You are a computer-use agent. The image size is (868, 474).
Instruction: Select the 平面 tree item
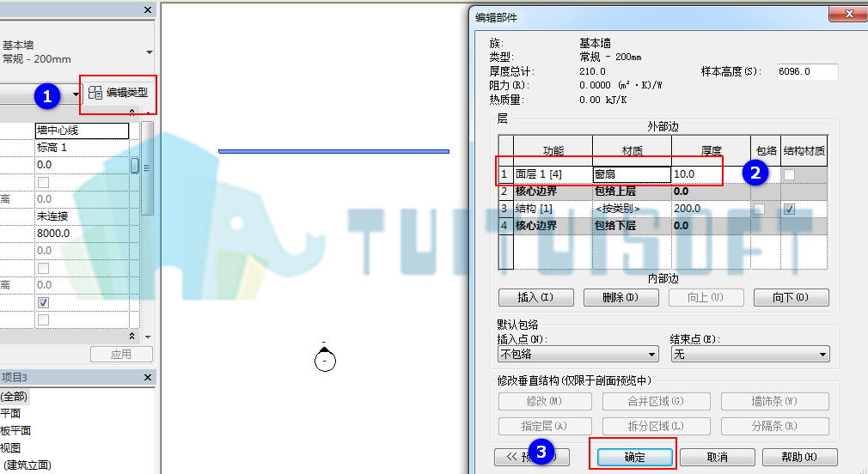coord(10,413)
